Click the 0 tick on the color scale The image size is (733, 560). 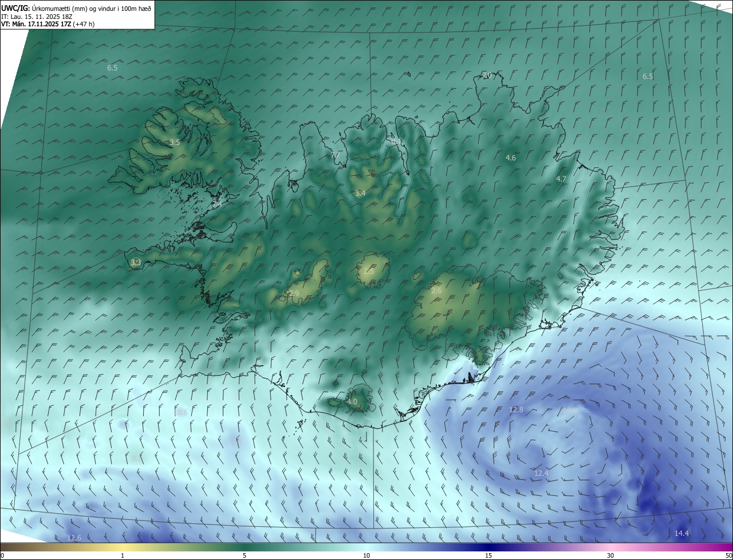point(2,555)
